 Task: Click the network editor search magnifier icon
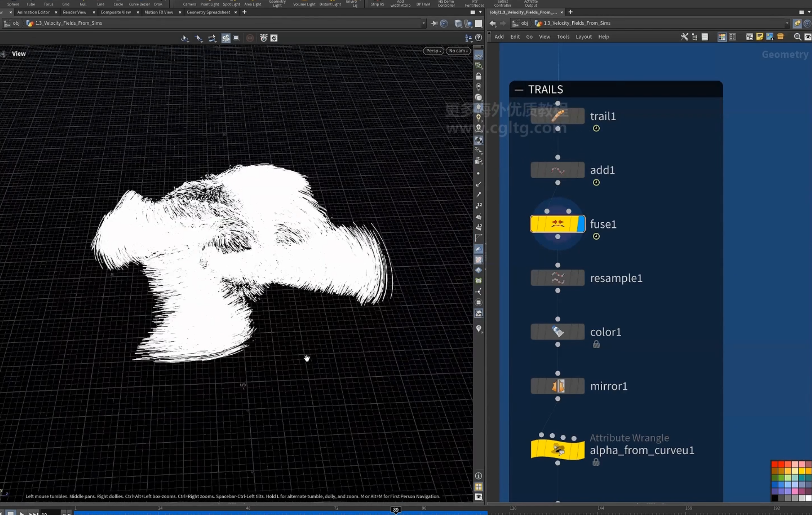coord(798,37)
